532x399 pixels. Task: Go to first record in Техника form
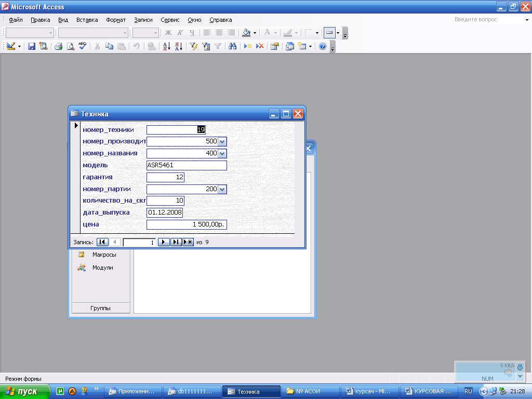(102, 242)
